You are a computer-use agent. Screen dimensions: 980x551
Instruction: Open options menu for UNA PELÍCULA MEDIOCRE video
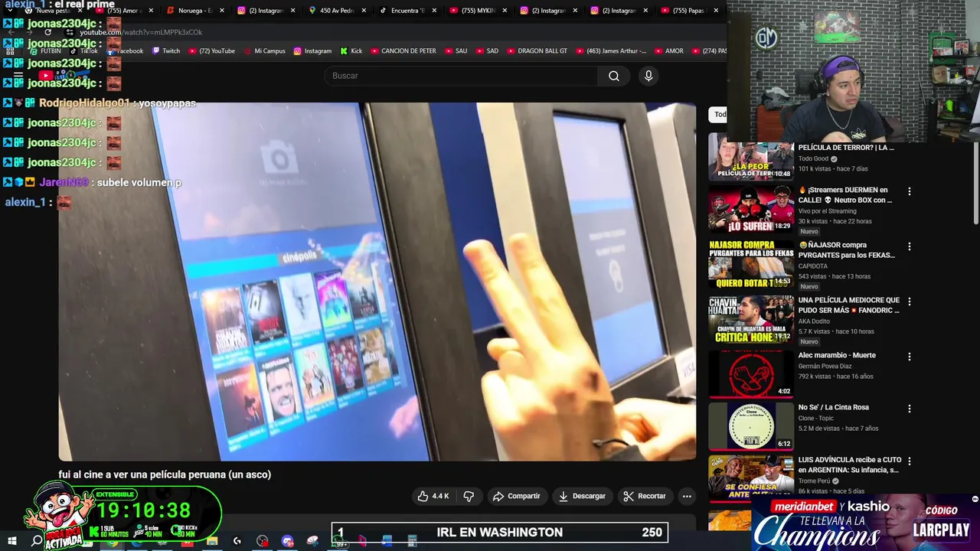click(910, 302)
